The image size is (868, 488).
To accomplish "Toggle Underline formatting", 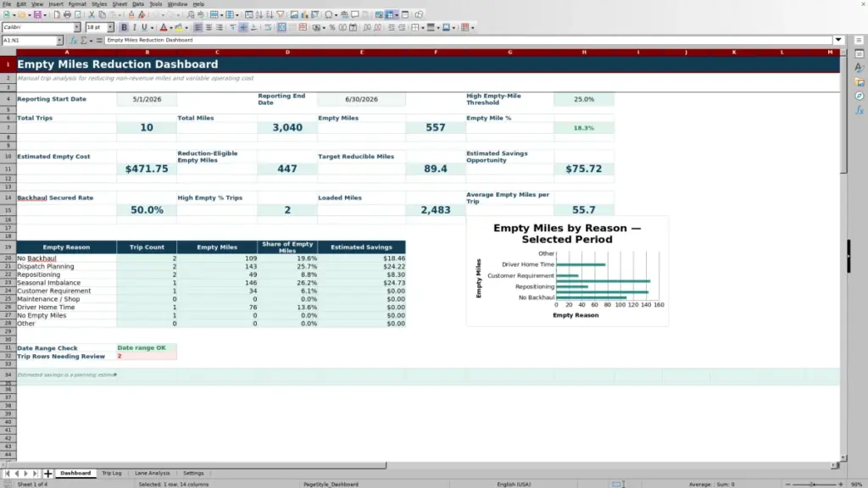I will click(144, 27).
